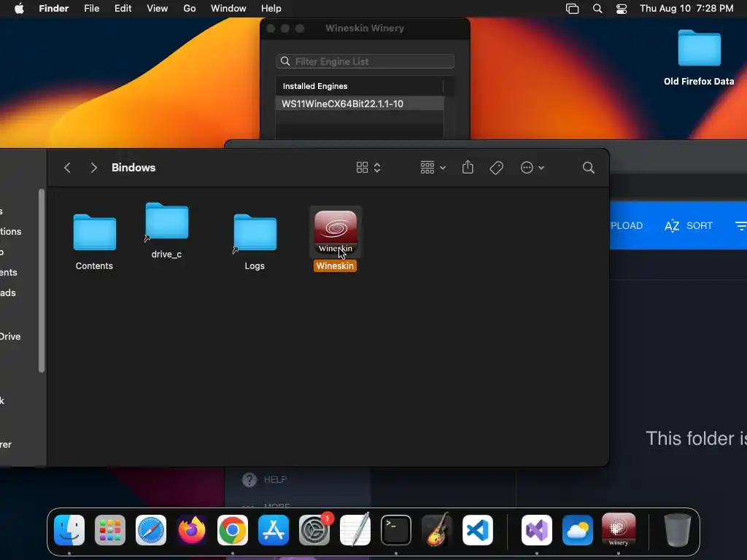Click the Tags icon in Finder toolbar

(496, 168)
